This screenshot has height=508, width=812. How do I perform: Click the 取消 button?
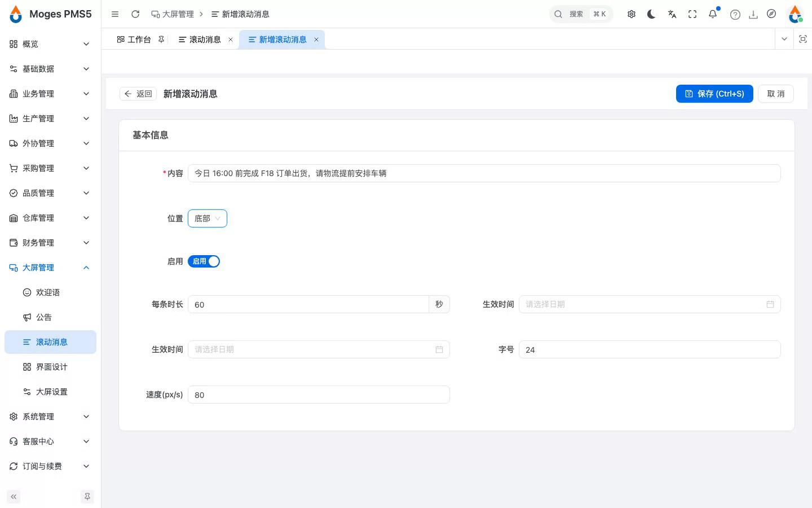pyautogui.click(x=776, y=94)
